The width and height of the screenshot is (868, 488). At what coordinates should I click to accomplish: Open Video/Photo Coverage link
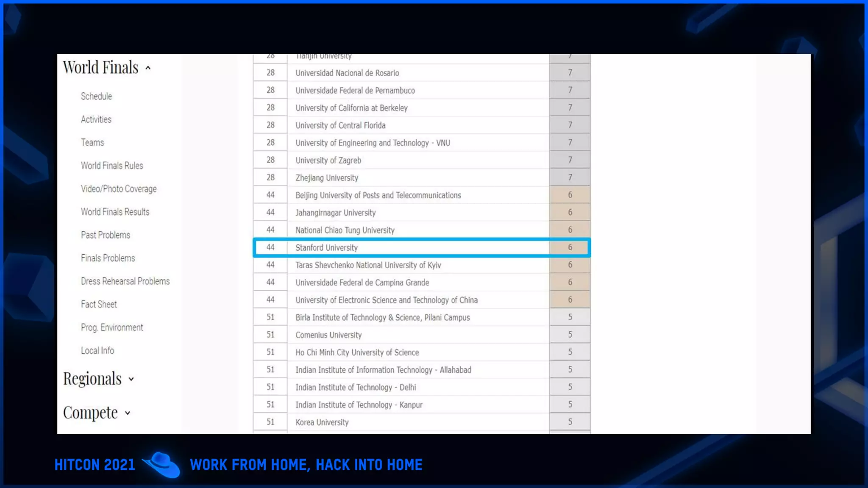119,189
